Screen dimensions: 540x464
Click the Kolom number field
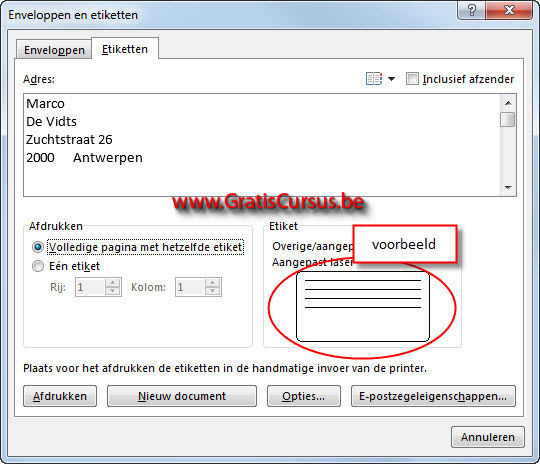(x=190, y=287)
